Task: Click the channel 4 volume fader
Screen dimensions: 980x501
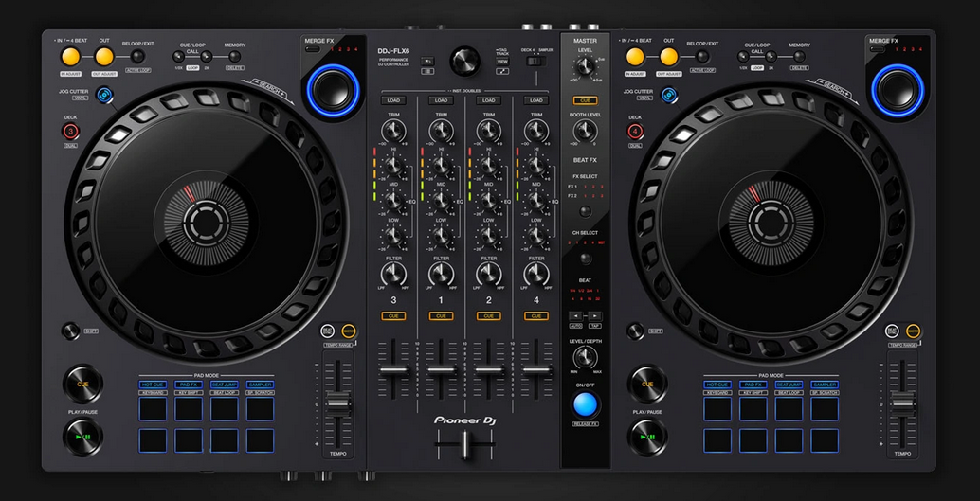Action: 536,370
